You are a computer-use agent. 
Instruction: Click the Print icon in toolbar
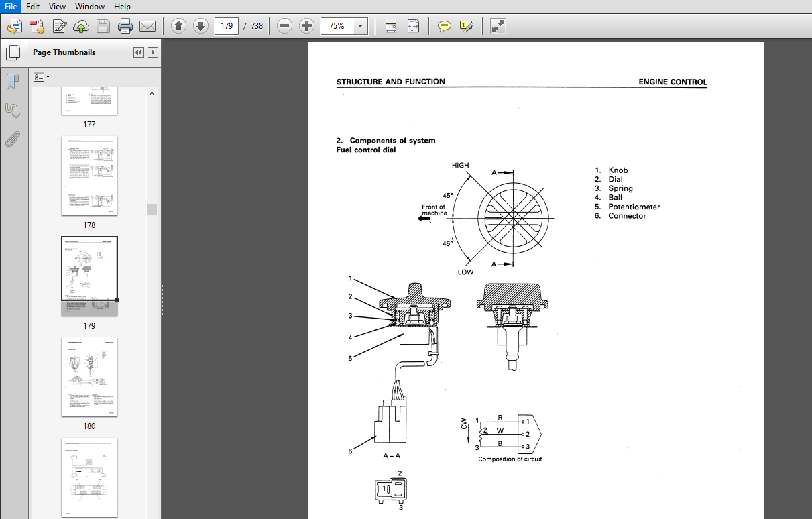[x=125, y=26]
